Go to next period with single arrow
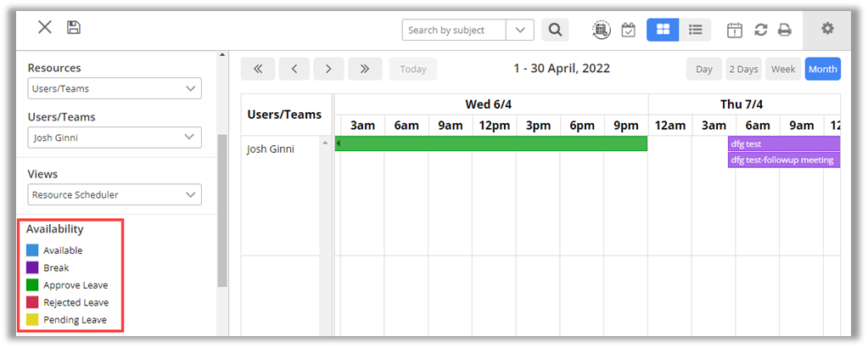The height and width of the screenshot is (348, 868). point(328,69)
